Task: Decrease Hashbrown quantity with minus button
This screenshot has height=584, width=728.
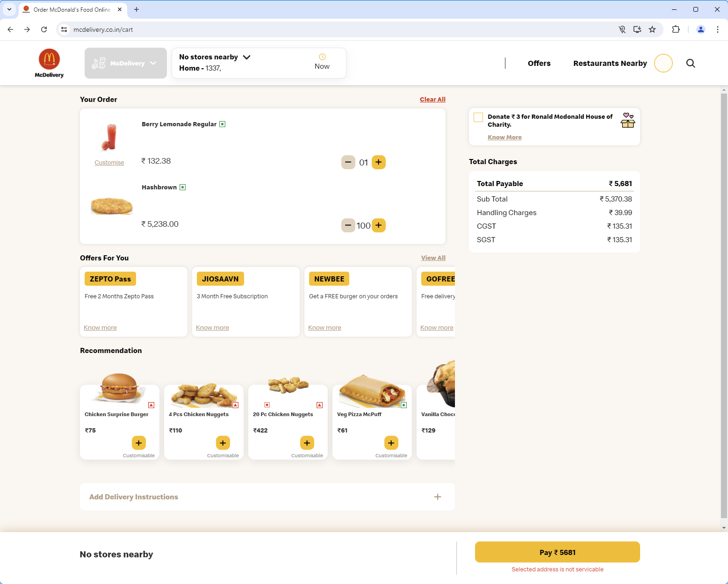Action: tap(348, 225)
